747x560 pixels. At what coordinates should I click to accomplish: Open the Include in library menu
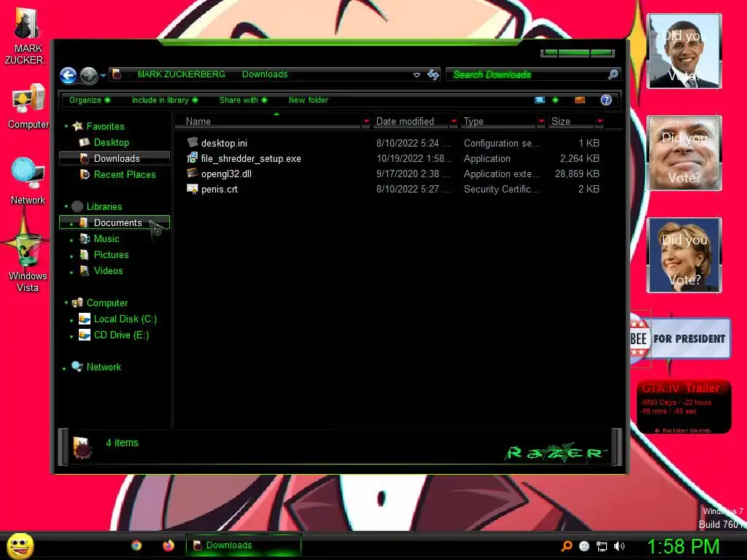tap(165, 100)
